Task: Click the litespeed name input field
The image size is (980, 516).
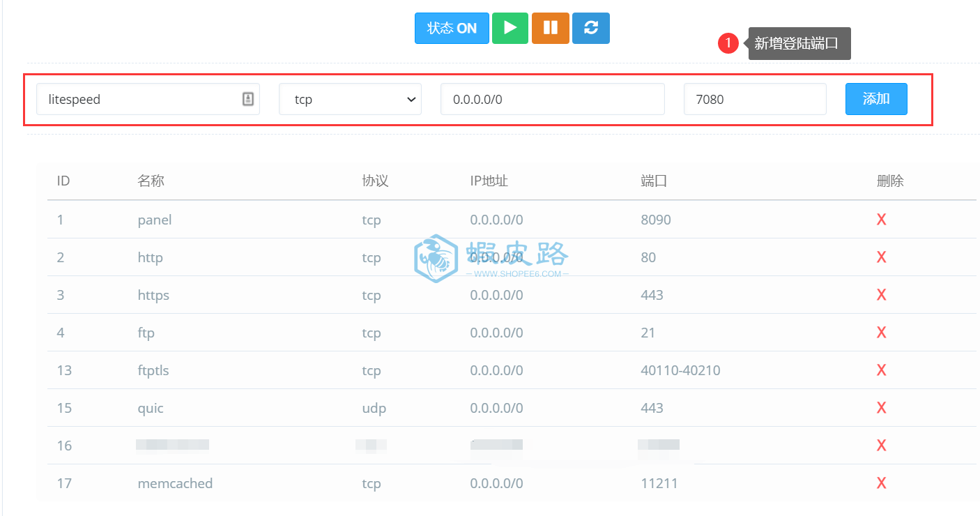Action: tap(148, 99)
